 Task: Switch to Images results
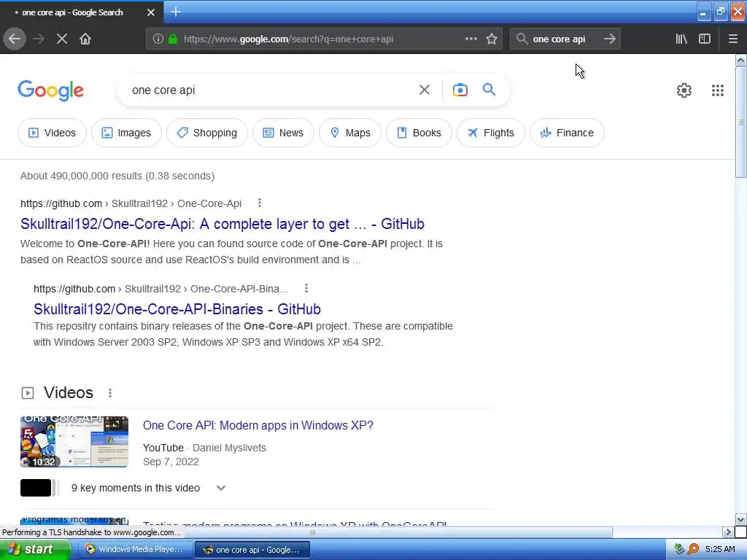126,133
